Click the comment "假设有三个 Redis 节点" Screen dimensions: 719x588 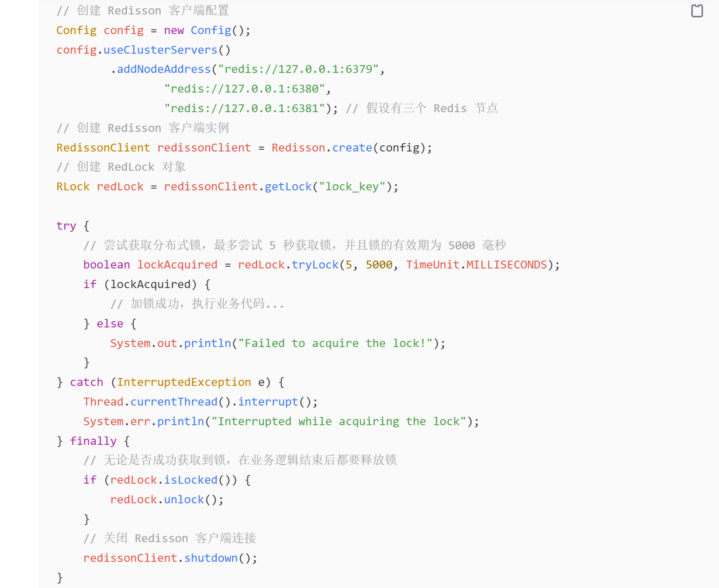tap(432, 108)
